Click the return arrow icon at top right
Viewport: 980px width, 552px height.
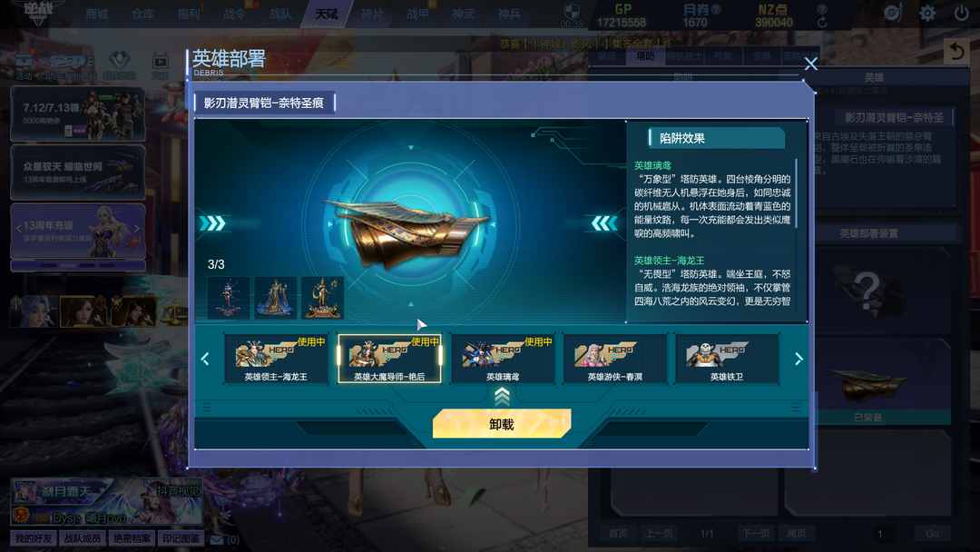point(956,51)
